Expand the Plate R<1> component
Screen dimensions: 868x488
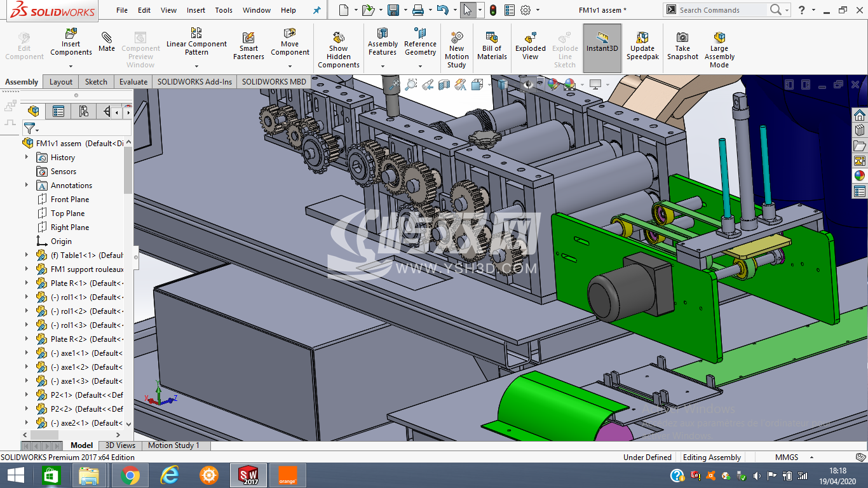click(x=27, y=283)
